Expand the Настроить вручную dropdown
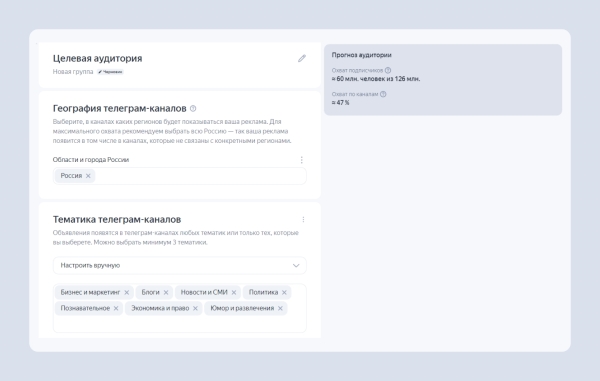600x381 pixels. coord(179,265)
